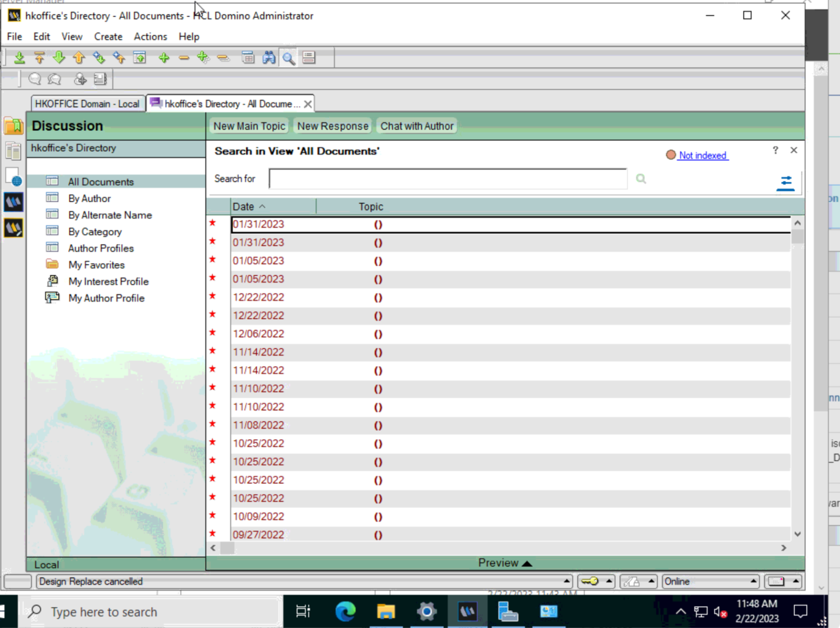Click the upper Domino Administrator bookmark icon
This screenshot has height=628, width=840.
point(13,202)
